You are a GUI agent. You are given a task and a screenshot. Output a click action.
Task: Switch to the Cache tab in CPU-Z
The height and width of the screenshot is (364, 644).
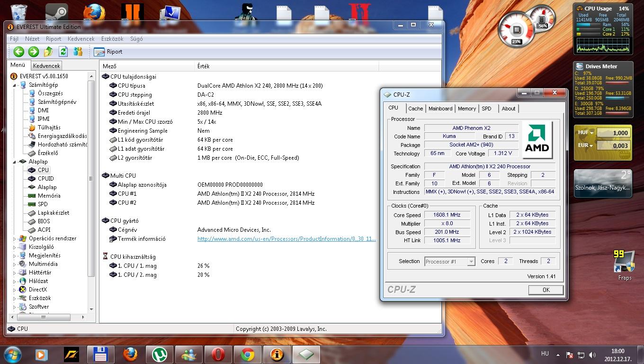pos(415,109)
